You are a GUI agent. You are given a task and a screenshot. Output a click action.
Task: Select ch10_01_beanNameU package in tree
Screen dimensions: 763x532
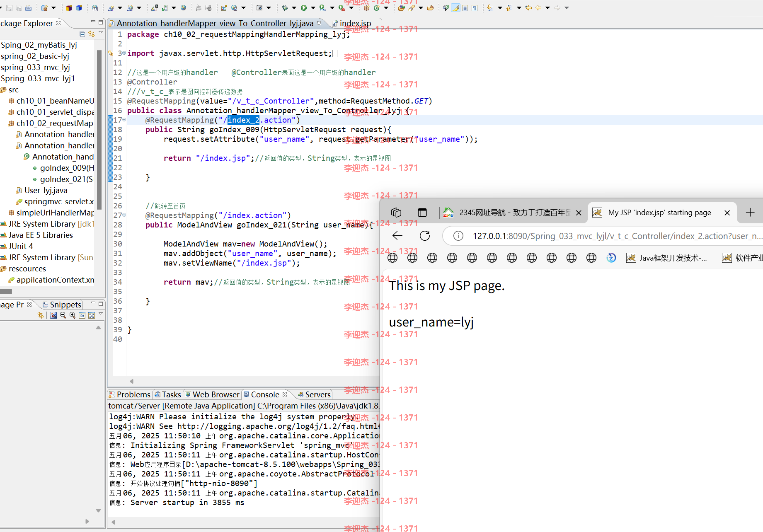click(51, 101)
